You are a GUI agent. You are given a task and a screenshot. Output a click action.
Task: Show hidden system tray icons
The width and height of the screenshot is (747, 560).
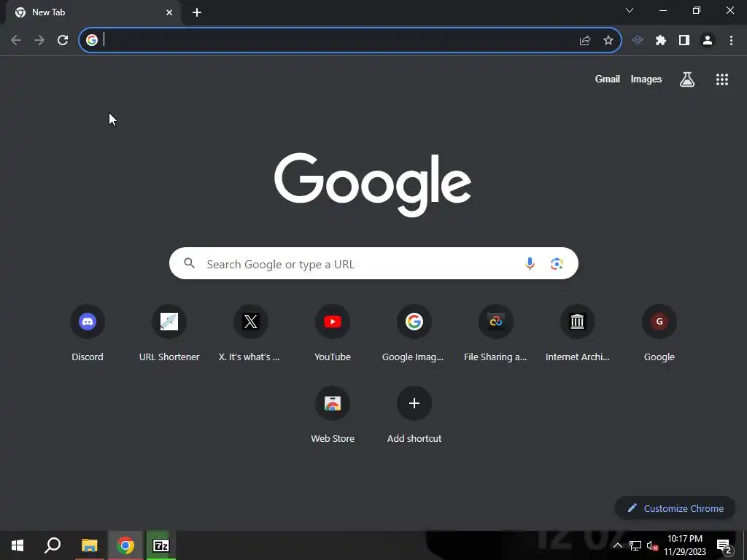coord(617,545)
